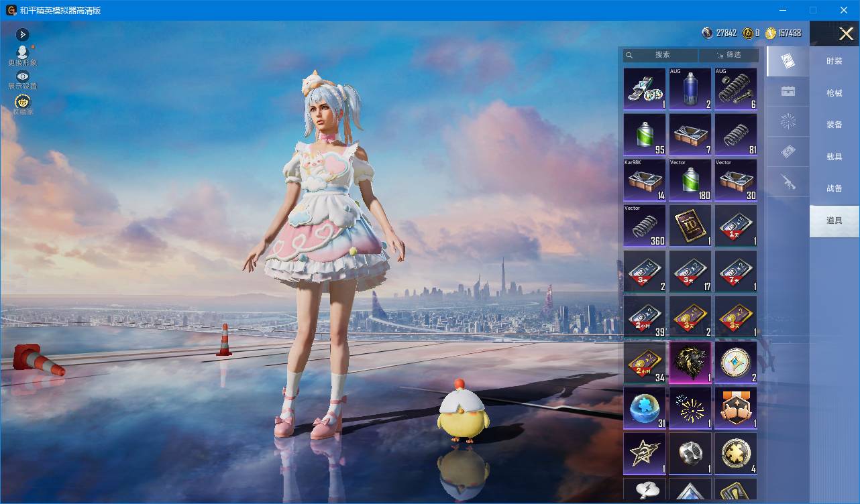Select the AUG blue spray can item
Viewport: 860px width, 504px height.
pos(690,88)
